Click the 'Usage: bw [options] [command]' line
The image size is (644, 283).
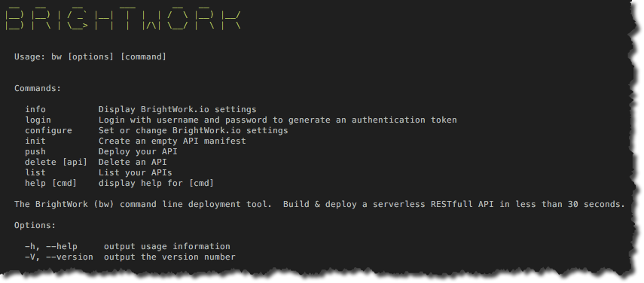[x=90, y=57]
